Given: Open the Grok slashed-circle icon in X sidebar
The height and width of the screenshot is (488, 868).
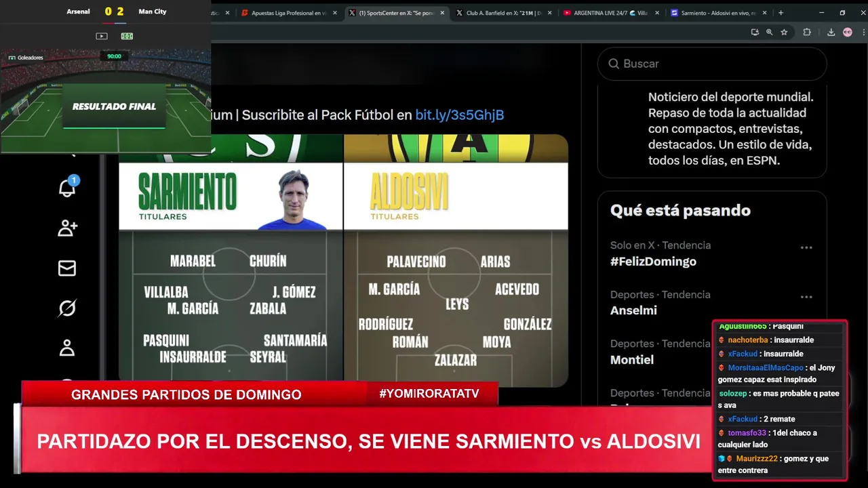Looking at the screenshot, I should point(67,308).
